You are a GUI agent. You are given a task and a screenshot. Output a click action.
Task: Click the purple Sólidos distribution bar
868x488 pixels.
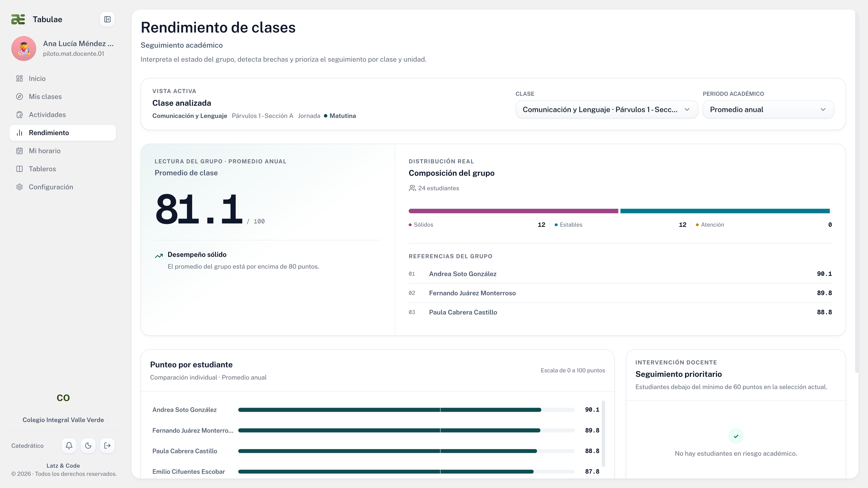pyautogui.click(x=513, y=211)
